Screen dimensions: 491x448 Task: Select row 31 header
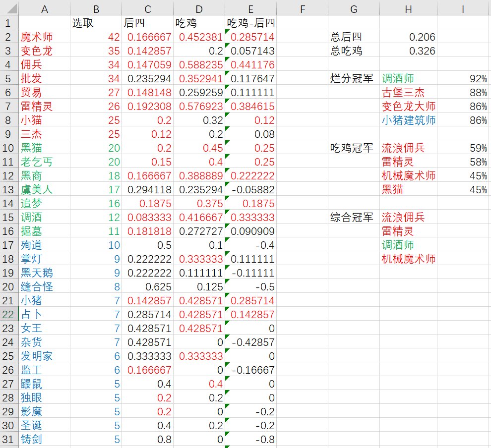pos(9,439)
